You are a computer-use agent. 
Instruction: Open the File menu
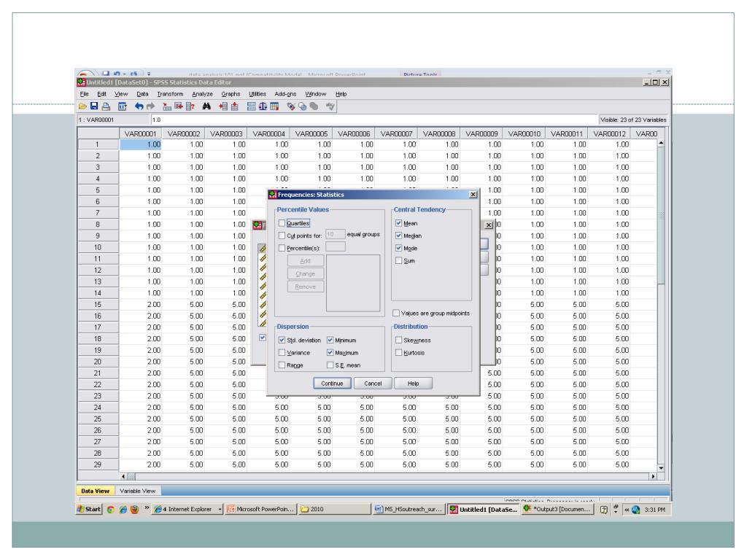(x=85, y=94)
